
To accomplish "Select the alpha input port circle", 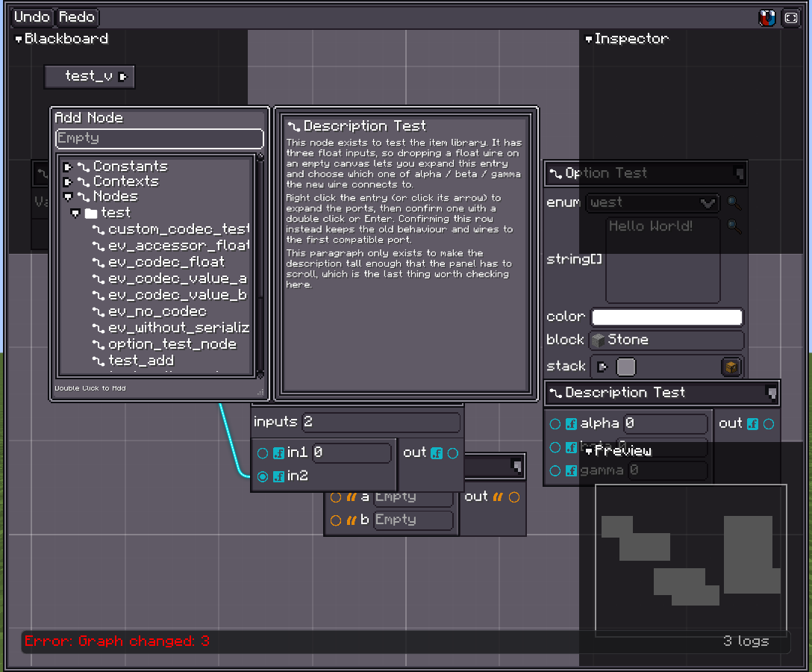I will [x=555, y=424].
